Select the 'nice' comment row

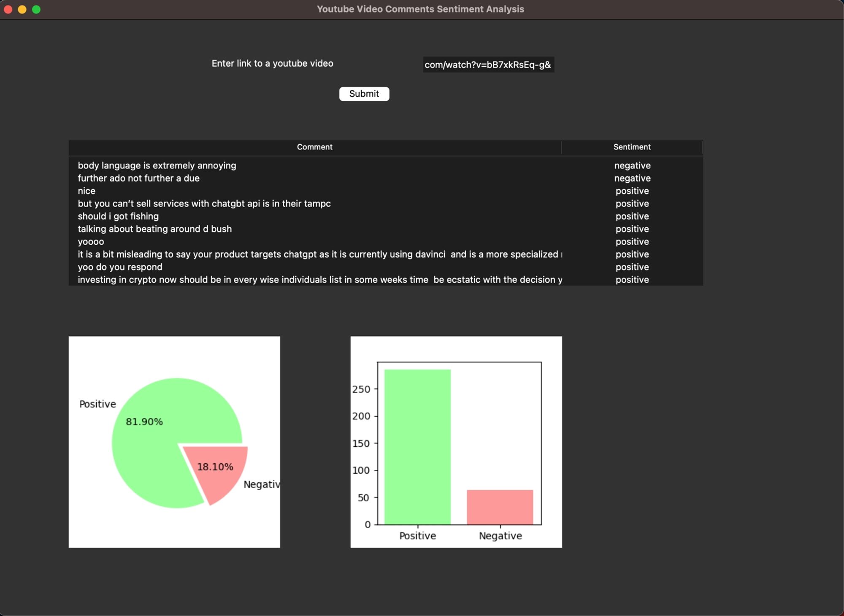point(87,191)
